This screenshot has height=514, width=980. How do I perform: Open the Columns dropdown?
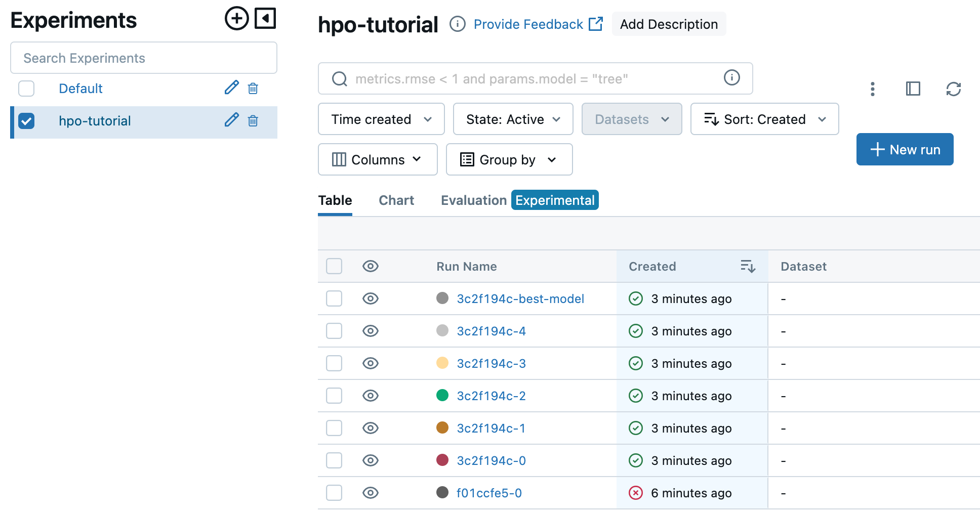pyautogui.click(x=378, y=159)
